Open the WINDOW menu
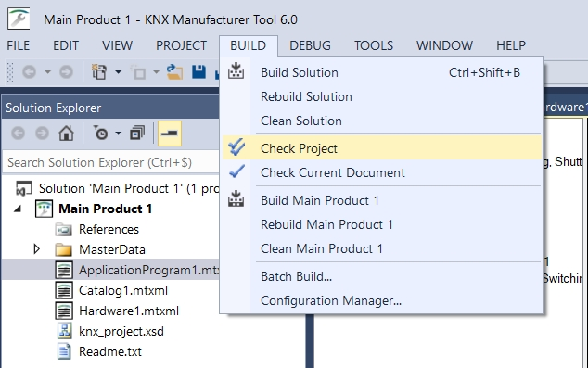588x368 pixels. tap(444, 45)
